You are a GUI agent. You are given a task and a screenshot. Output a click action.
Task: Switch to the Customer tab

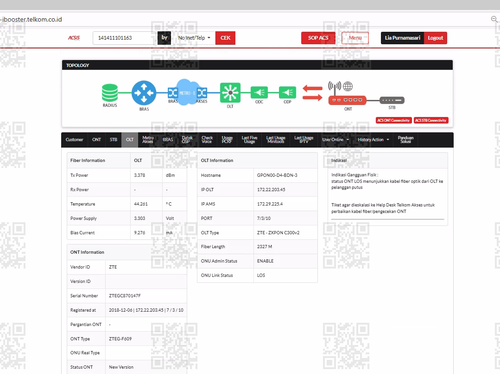tap(74, 140)
